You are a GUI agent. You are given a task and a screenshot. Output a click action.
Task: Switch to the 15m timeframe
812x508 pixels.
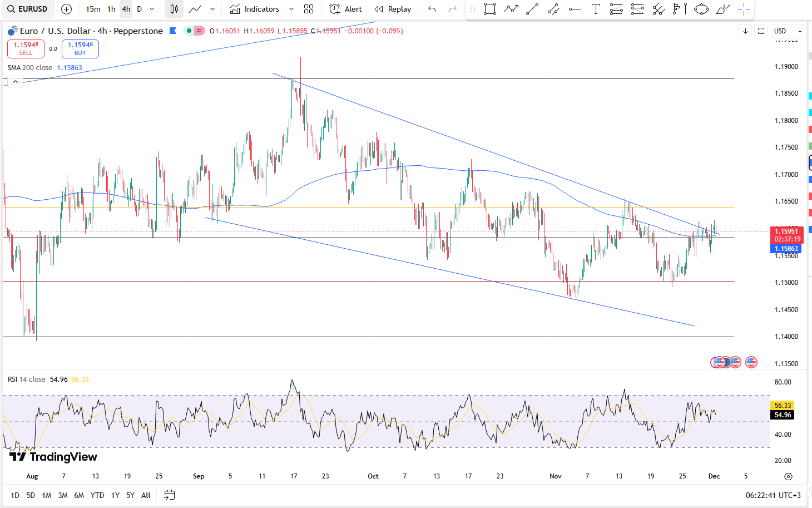pyautogui.click(x=93, y=9)
